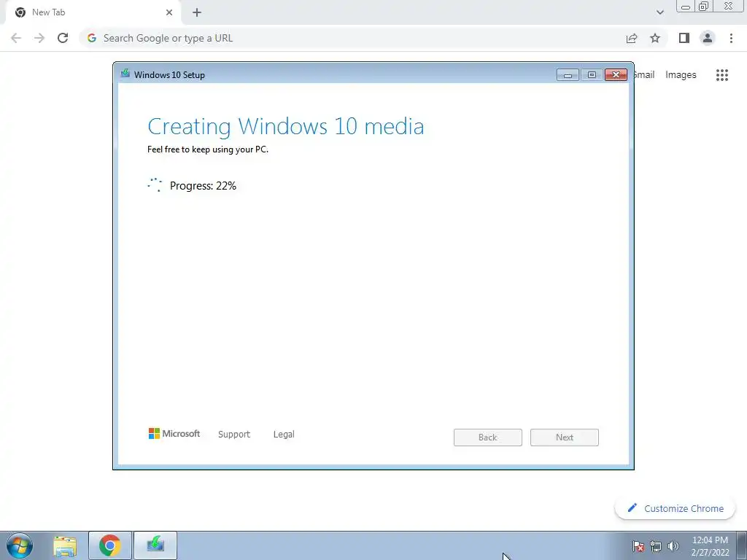Image resolution: width=747 pixels, height=560 pixels.
Task: Click 'Feel free to keep using your PC.'
Action: point(208,149)
